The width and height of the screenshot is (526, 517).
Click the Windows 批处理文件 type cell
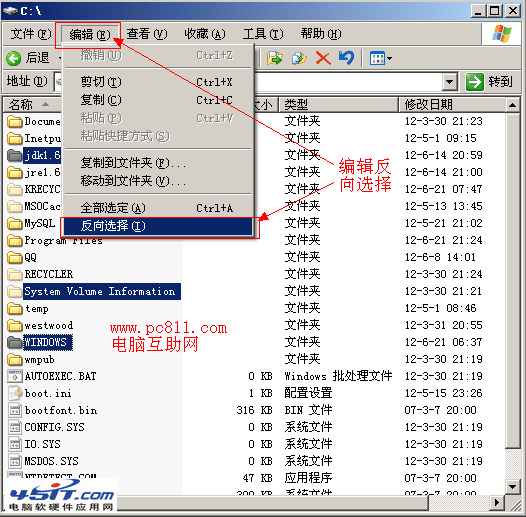coord(338,376)
